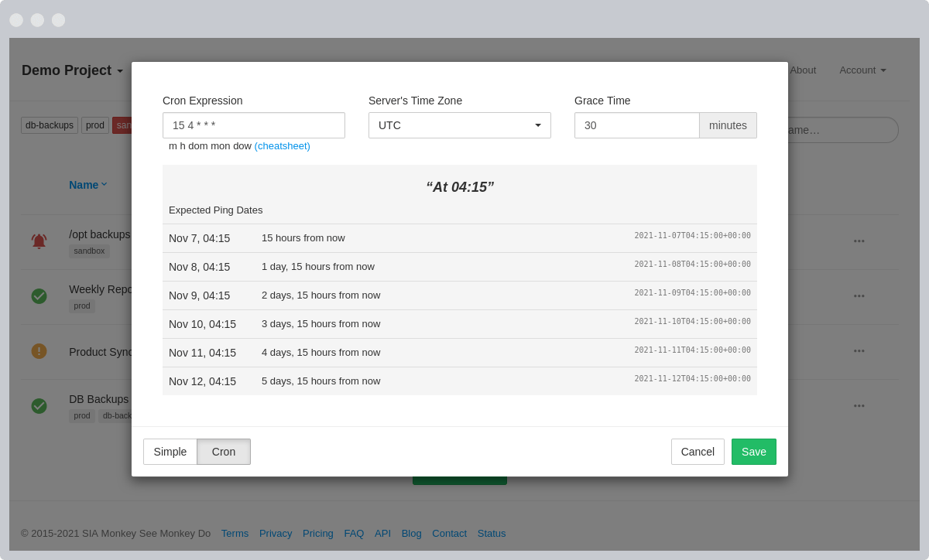
Task: Toggle the db-backups tag filter
Action: pos(49,125)
